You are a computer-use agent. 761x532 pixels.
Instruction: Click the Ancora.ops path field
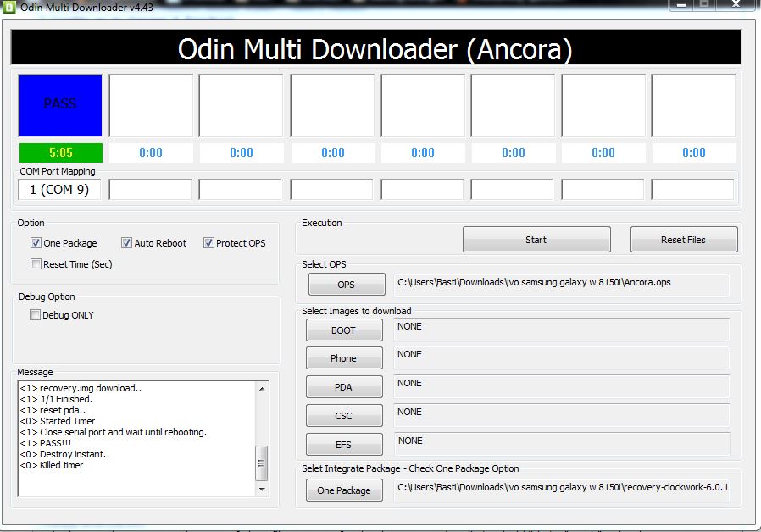(x=562, y=285)
